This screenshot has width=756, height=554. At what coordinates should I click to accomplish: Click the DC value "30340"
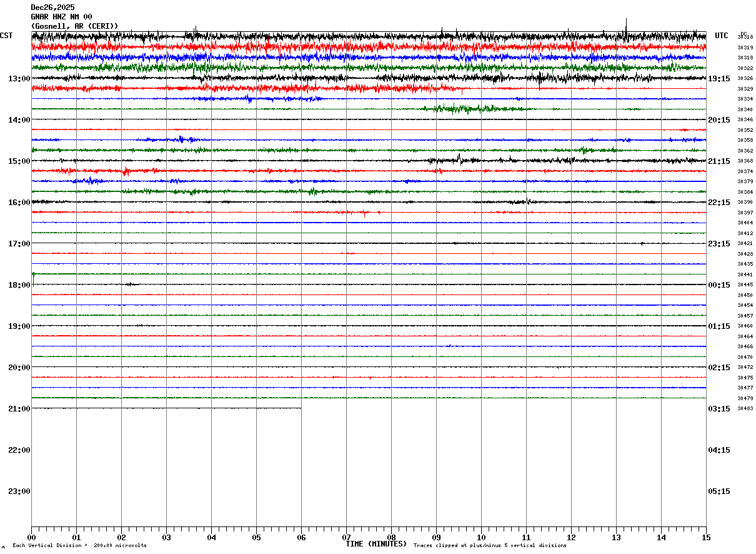745,109
